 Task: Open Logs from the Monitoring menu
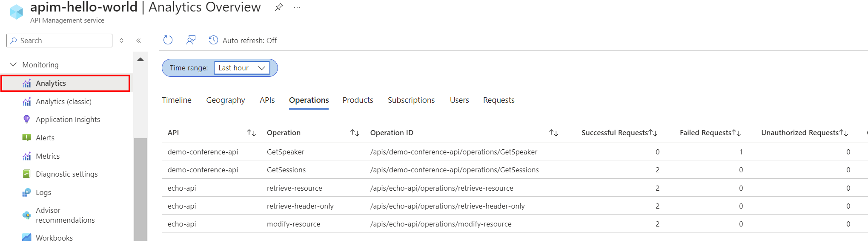(x=43, y=192)
